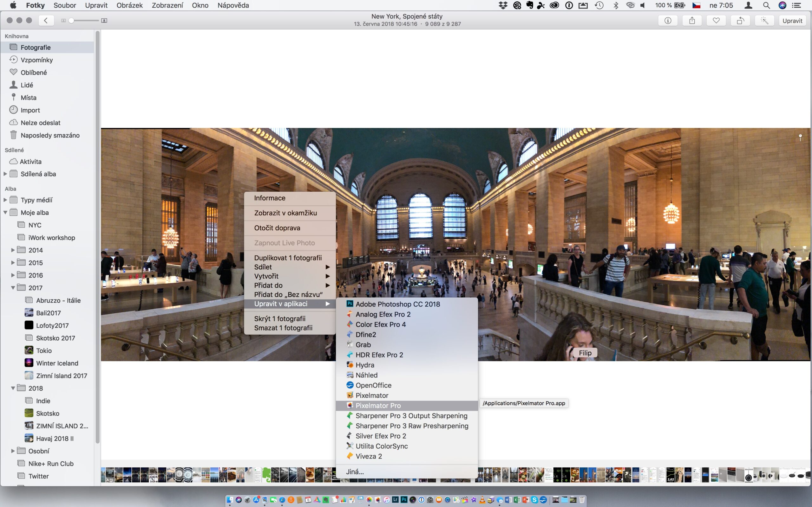Open Adobe Photoshop CC 2018 entry
812x507 pixels.
(x=398, y=304)
